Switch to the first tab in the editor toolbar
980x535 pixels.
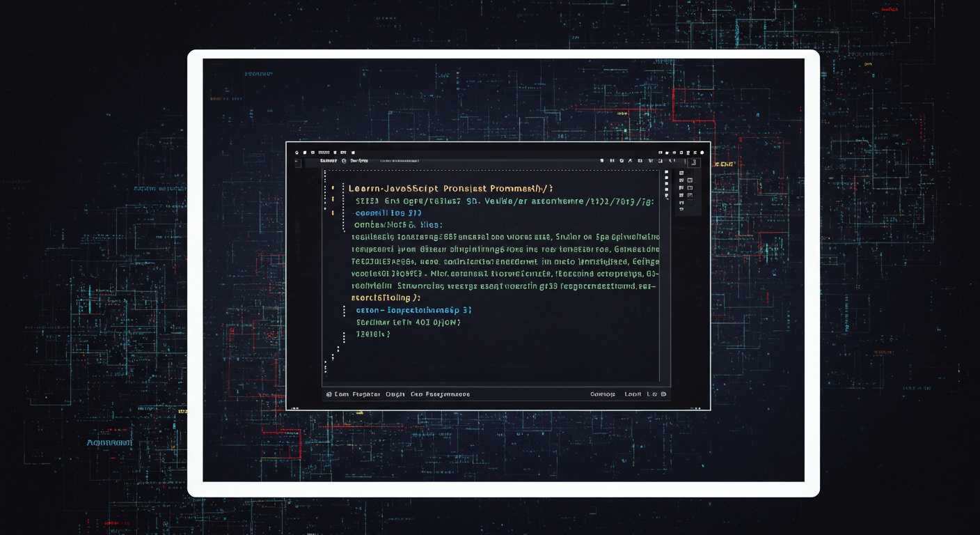pyautogui.click(x=329, y=161)
